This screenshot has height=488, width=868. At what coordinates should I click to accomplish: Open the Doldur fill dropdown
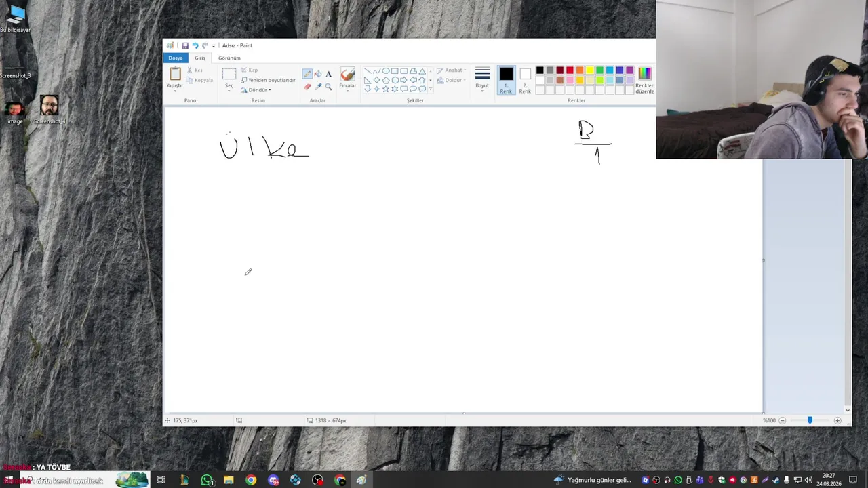click(x=451, y=80)
